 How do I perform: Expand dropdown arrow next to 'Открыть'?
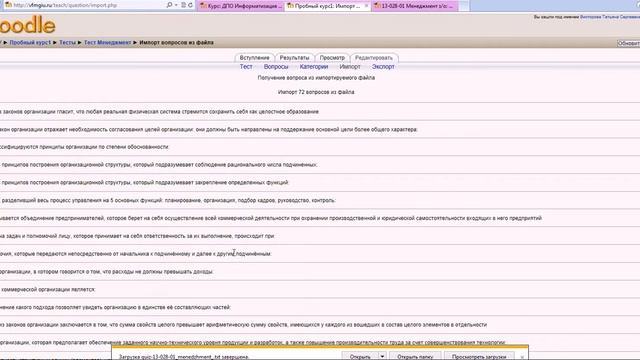[382, 356]
